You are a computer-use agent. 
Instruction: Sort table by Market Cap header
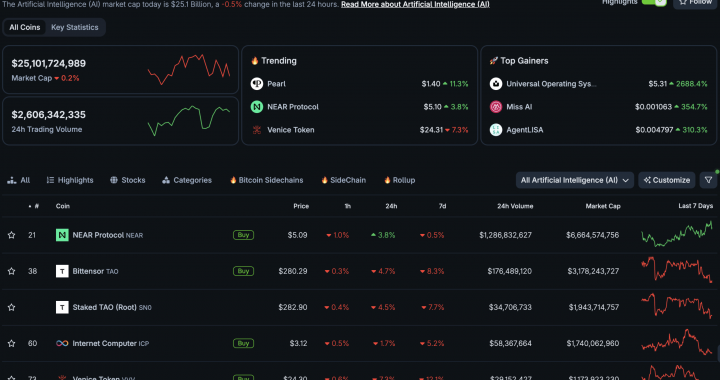coord(603,206)
